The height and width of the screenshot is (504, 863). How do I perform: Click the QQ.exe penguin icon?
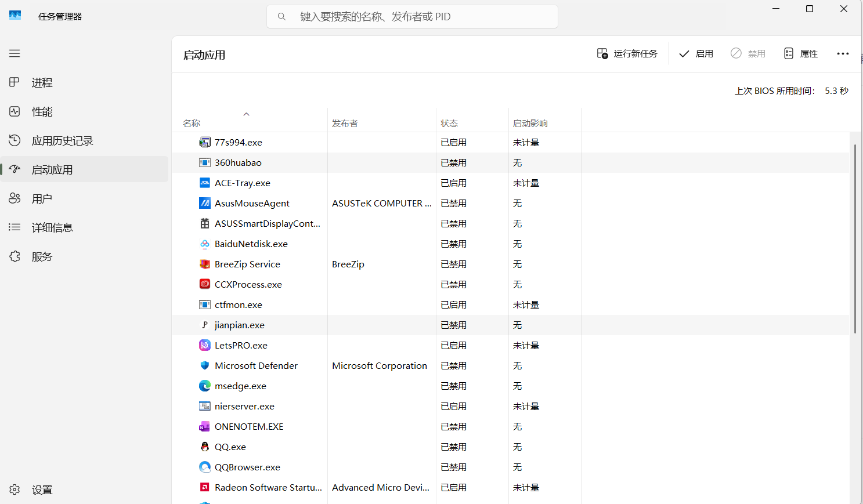[205, 447]
